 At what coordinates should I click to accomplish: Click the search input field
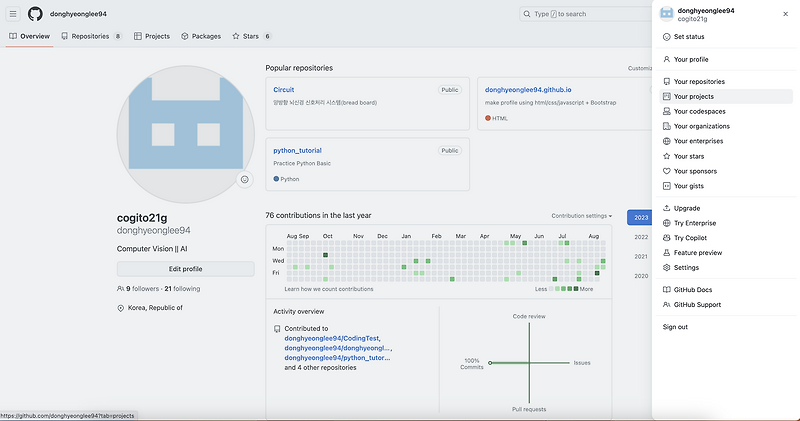tap(586, 14)
